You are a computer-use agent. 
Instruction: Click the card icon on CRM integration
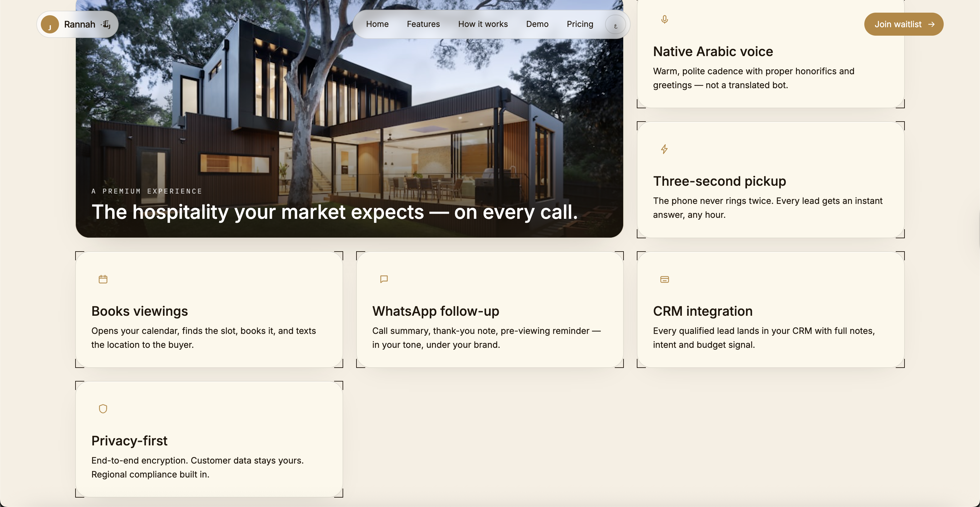pos(664,279)
